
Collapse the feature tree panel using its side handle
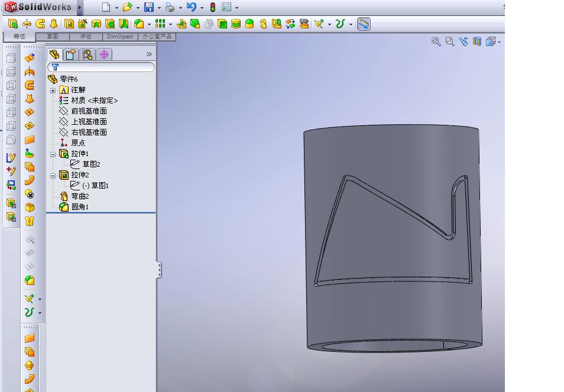(159, 270)
